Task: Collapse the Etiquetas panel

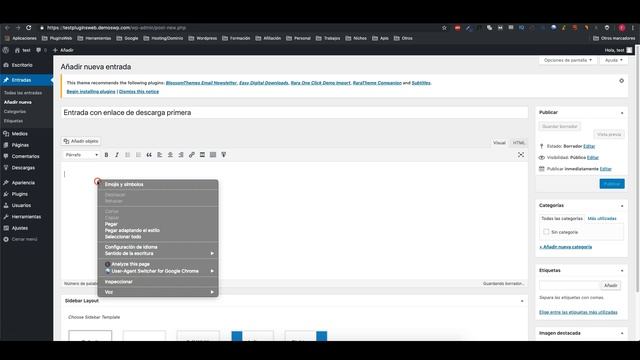Action: click(x=622, y=271)
